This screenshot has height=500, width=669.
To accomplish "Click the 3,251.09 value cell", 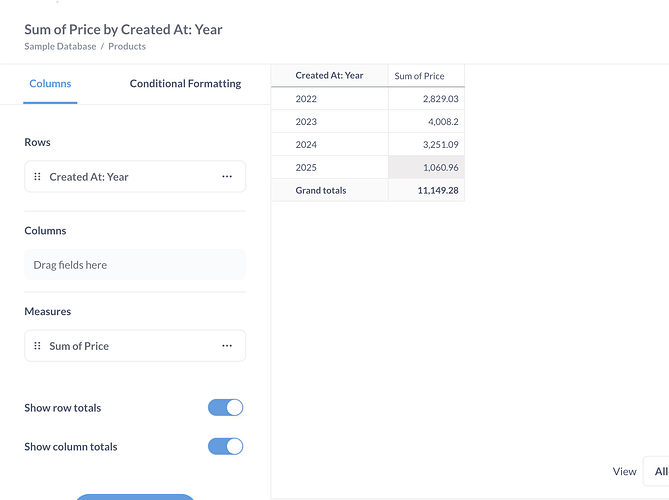I will pos(426,145).
